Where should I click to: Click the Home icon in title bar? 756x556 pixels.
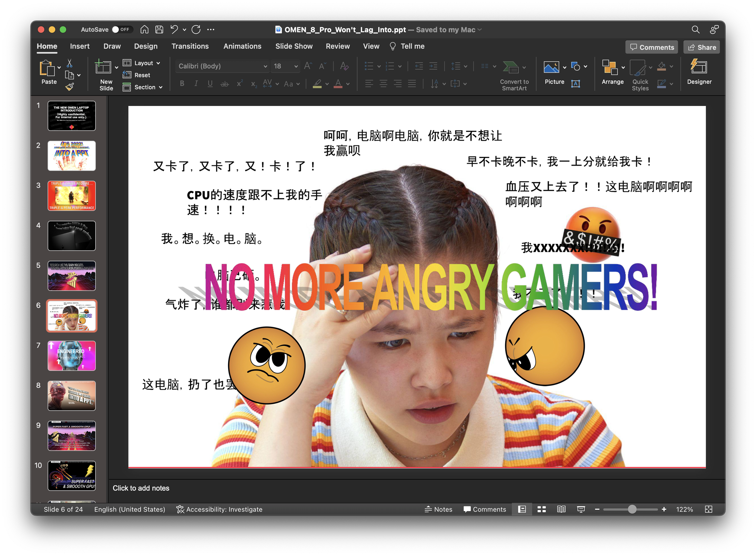pyautogui.click(x=144, y=30)
